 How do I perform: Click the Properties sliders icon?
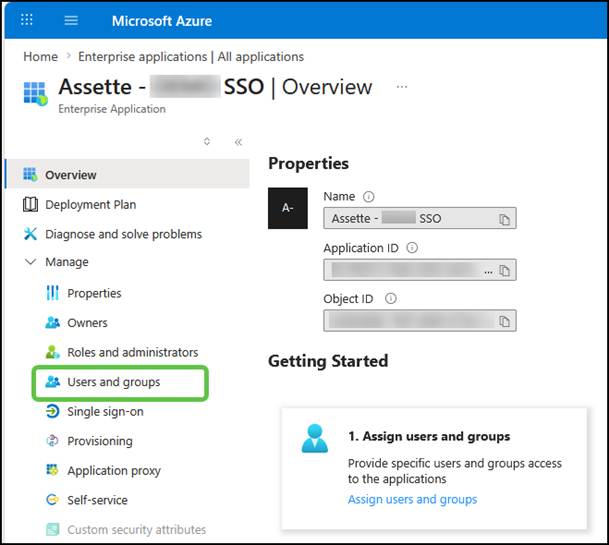point(52,293)
